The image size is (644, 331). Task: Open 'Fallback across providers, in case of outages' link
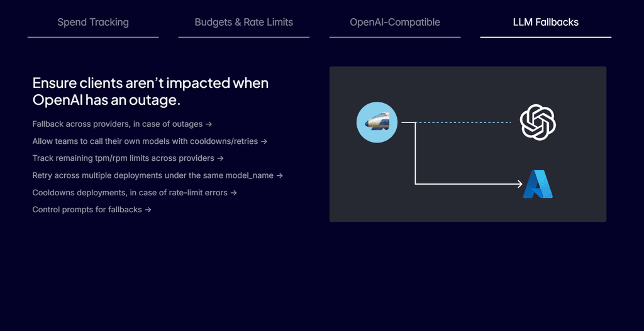(118, 124)
